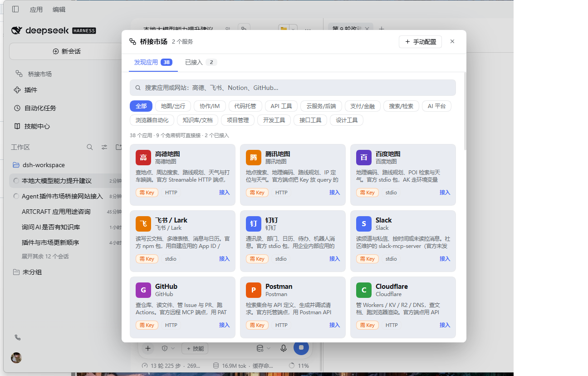Click 接入 on the Postman card
The height and width of the screenshot is (376, 588).
point(334,325)
